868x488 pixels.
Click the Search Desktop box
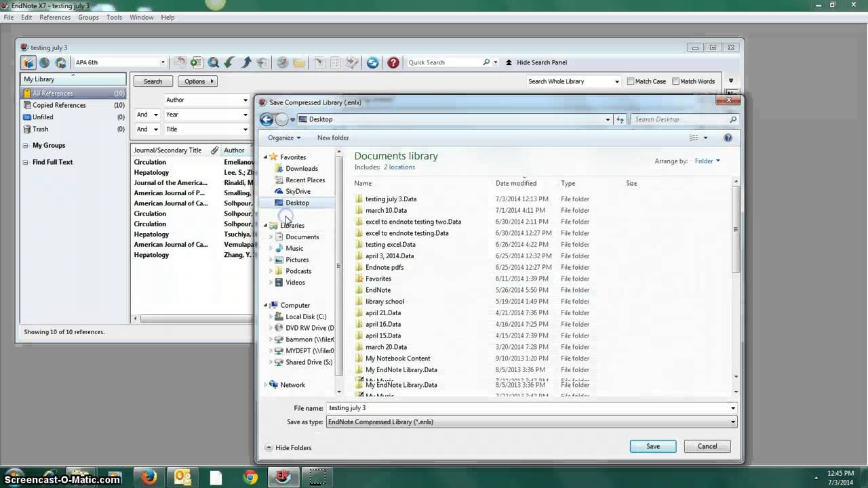click(x=684, y=119)
